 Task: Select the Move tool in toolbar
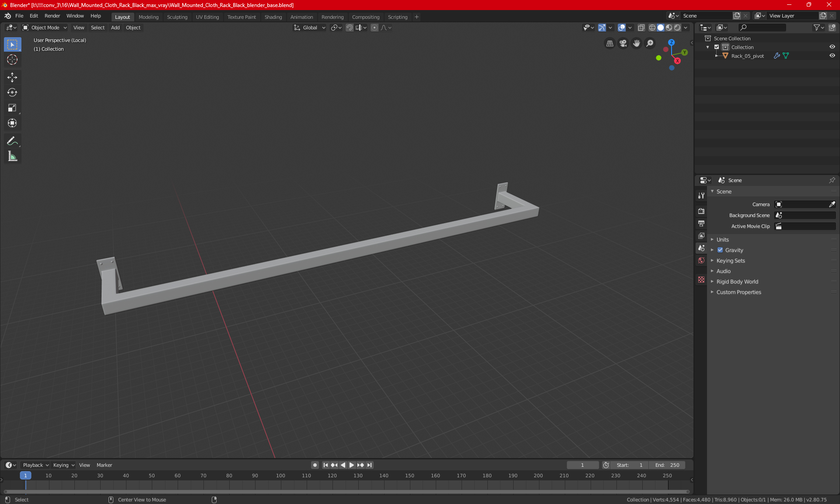[12, 77]
